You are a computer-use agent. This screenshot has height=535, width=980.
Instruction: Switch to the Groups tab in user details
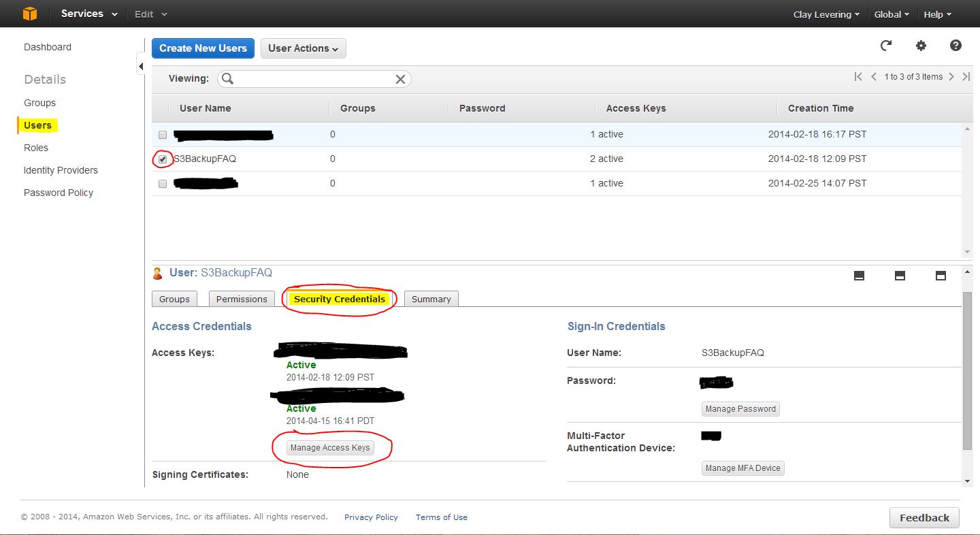pos(174,299)
